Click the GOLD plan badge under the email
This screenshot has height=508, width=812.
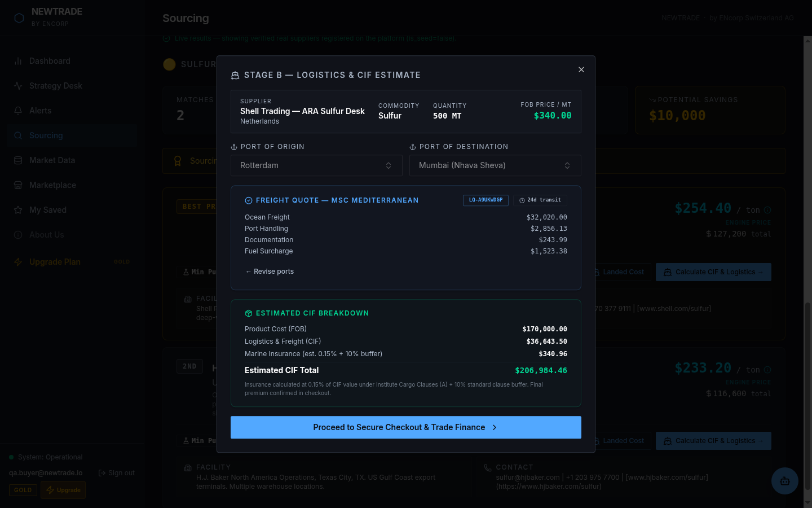23,490
